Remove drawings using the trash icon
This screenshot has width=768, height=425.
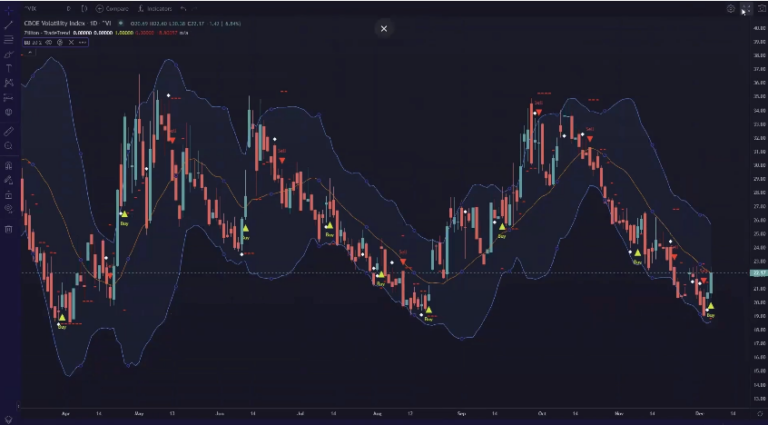(8, 230)
